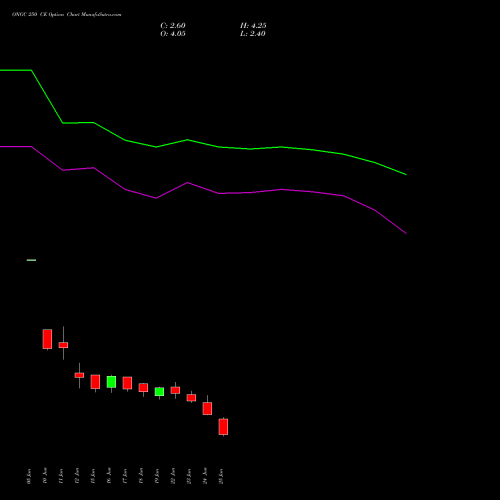Viewport: 500px width, 500px height.
Task: Select the 12 Jan date label
Action: (x=77, y=476)
